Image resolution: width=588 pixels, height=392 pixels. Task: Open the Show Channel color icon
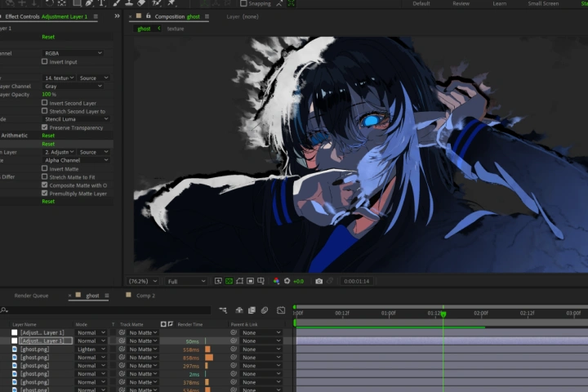pos(276,281)
